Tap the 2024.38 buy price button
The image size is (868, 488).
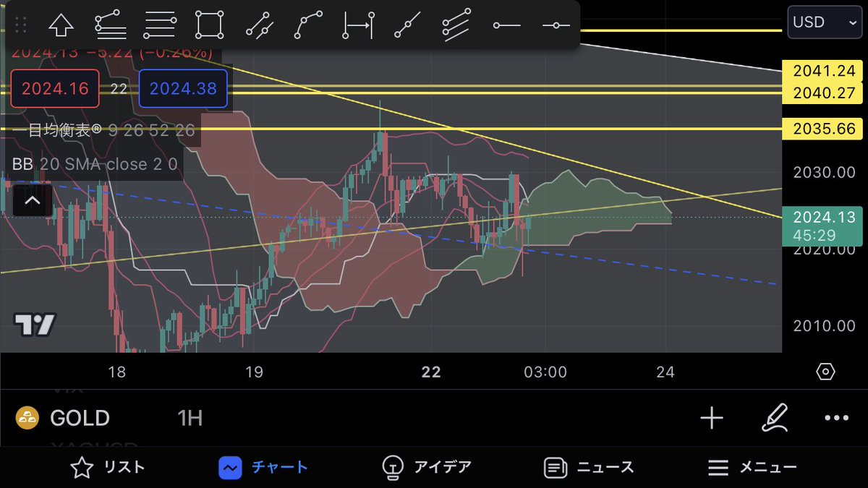pyautogui.click(x=183, y=89)
